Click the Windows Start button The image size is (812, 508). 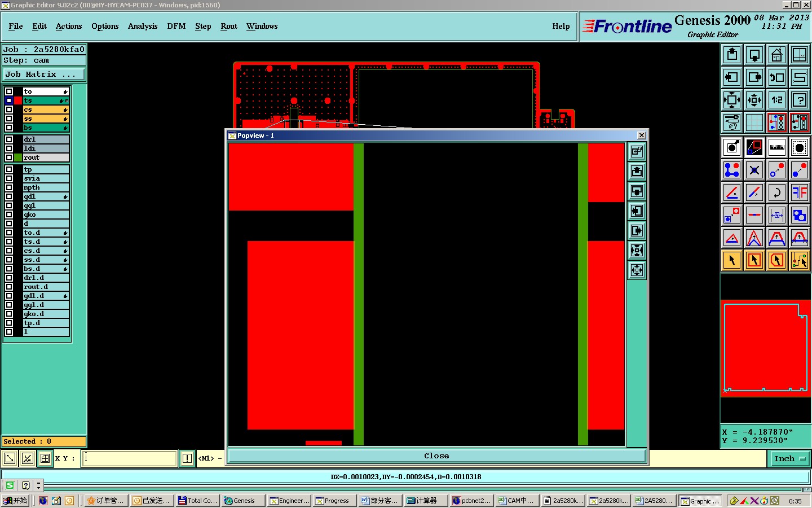(15, 501)
